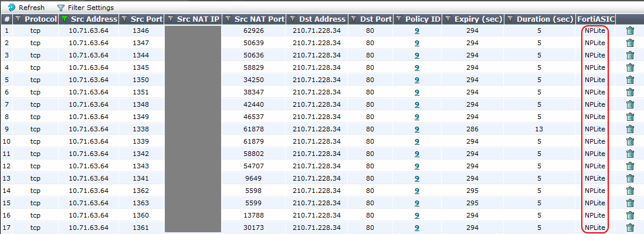Select the NPLite cell in row 5
Viewport: 644px width, 234px height.
coord(595,80)
